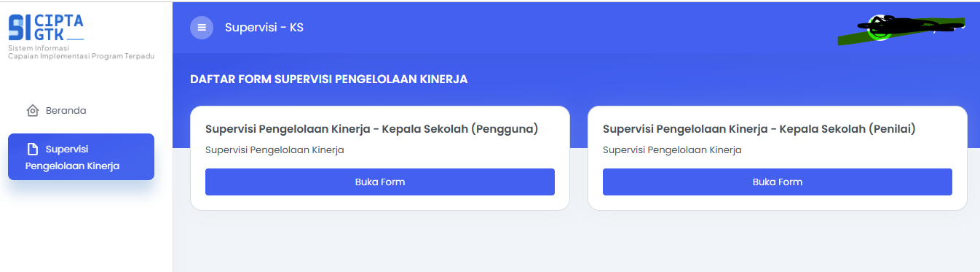Open the Kepala Sekolah (Pengguna) form with Buka Form
The height and width of the screenshot is (272, 980).
(x=380, y=182)
